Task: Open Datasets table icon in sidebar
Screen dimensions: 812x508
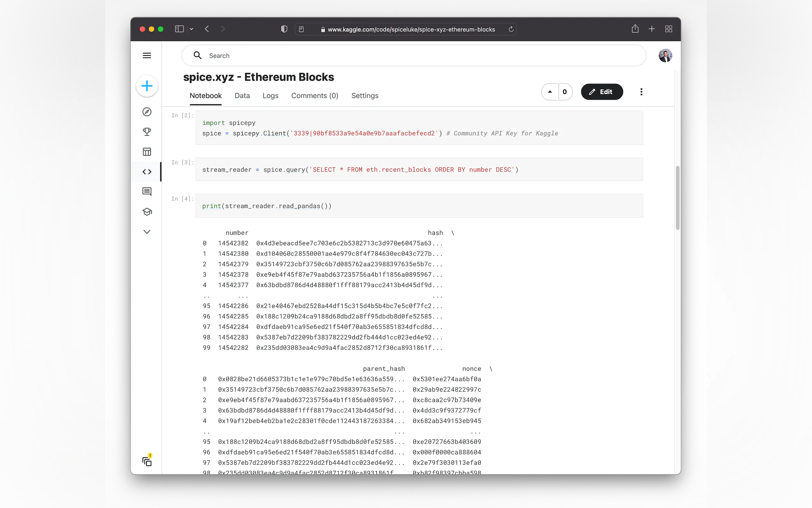Action: [x=147, y=152]
